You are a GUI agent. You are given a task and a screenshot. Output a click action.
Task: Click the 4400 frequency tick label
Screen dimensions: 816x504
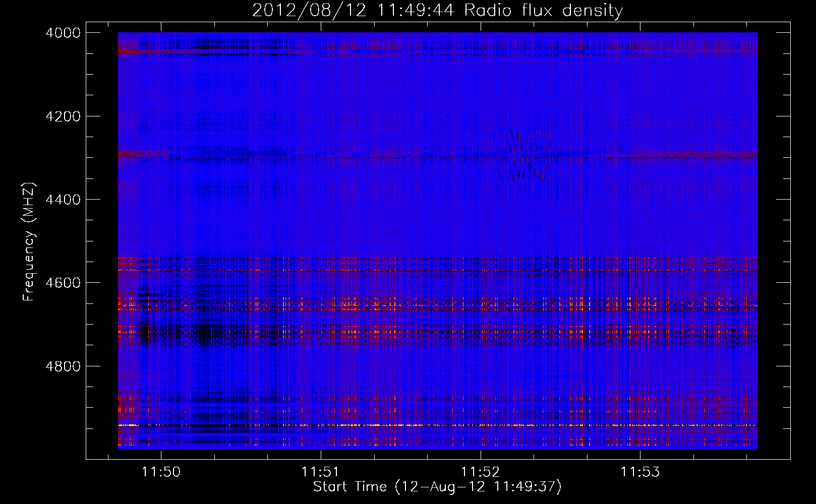63,200
